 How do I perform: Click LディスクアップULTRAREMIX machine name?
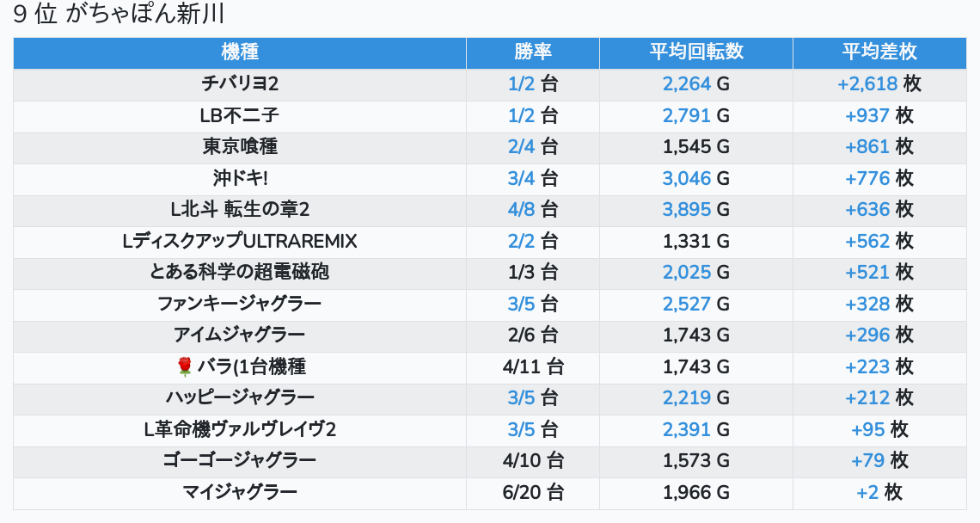240,242
